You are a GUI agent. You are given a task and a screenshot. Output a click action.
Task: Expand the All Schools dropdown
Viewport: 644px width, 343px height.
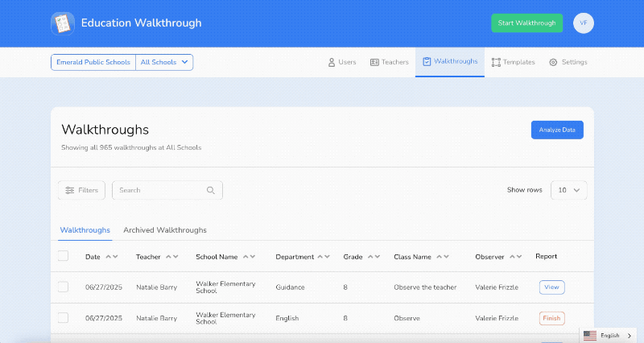(164, 62)
